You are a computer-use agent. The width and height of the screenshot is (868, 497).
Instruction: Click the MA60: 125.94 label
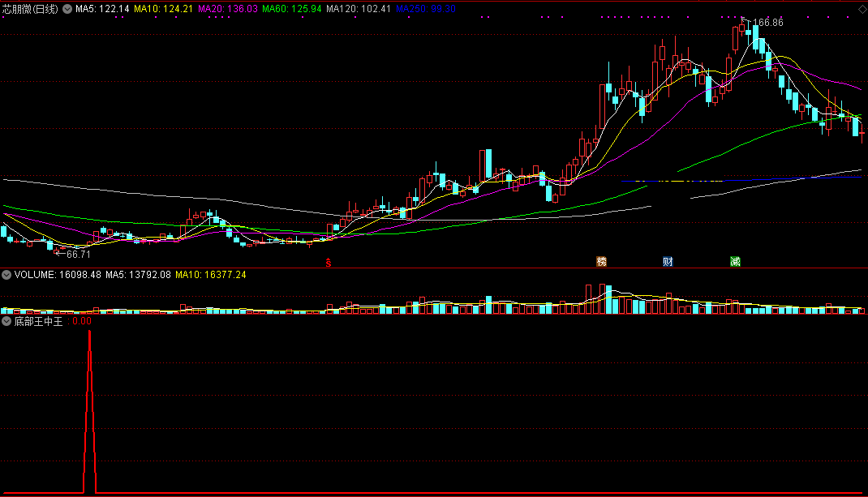tap(292, 9)
